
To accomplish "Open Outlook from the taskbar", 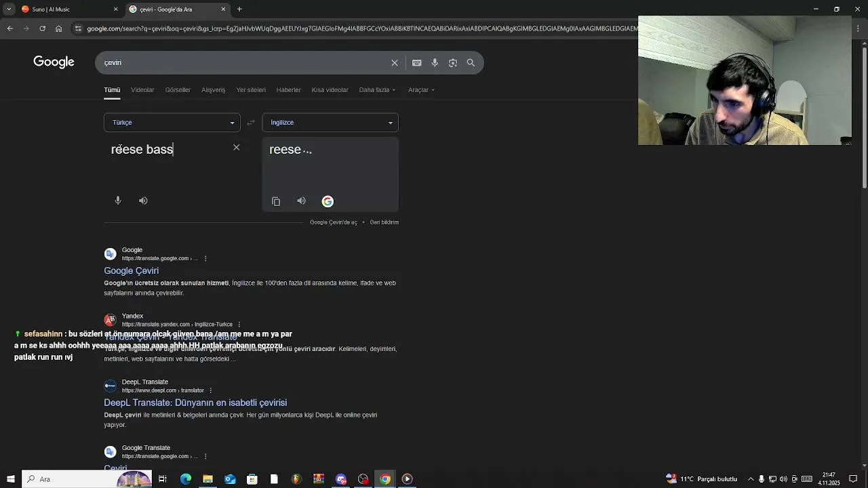I will coord(230,479).
